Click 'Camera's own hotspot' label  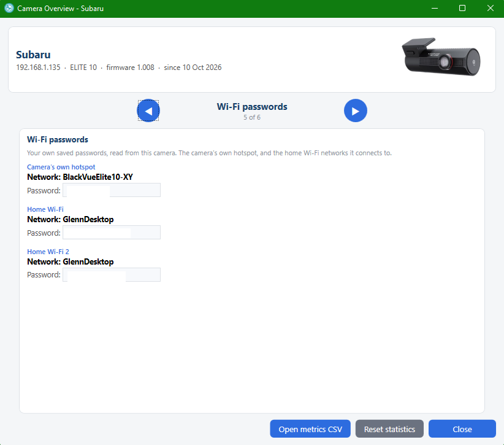(61, 167)
